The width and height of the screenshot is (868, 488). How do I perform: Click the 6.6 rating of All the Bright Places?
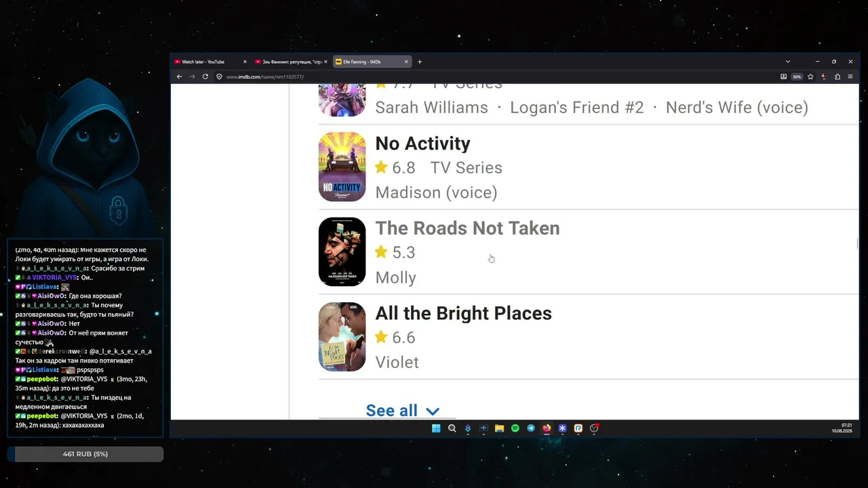(395, 338)
